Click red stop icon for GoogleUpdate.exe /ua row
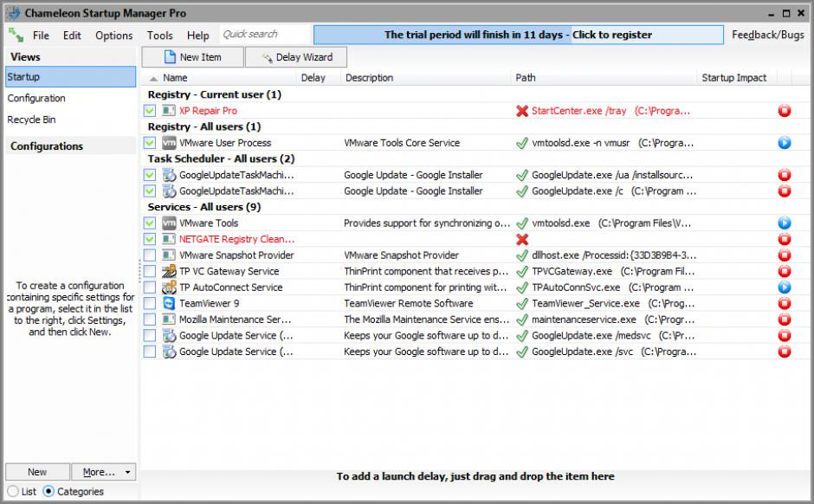Viewport: 814px width, 504px height. tap(784, 175)
